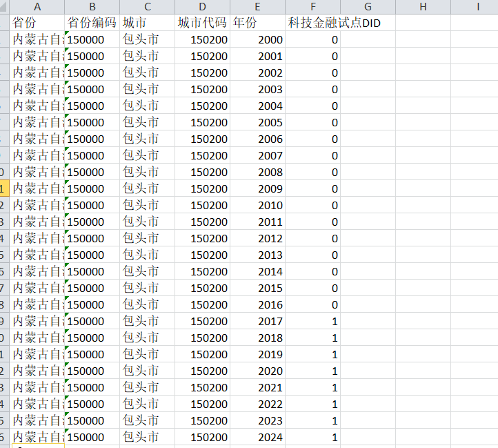Click the error indicator on first 150000 cell
This screenshot has width=498, height=448.
coord(67,33)
